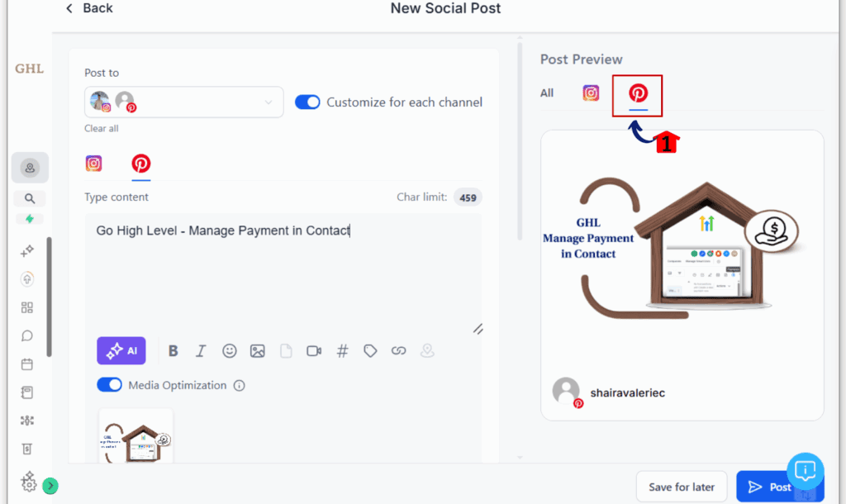846x504 pixels.
Task: Open Payments invoice icon in sidebar
Action: coord(27,449)
